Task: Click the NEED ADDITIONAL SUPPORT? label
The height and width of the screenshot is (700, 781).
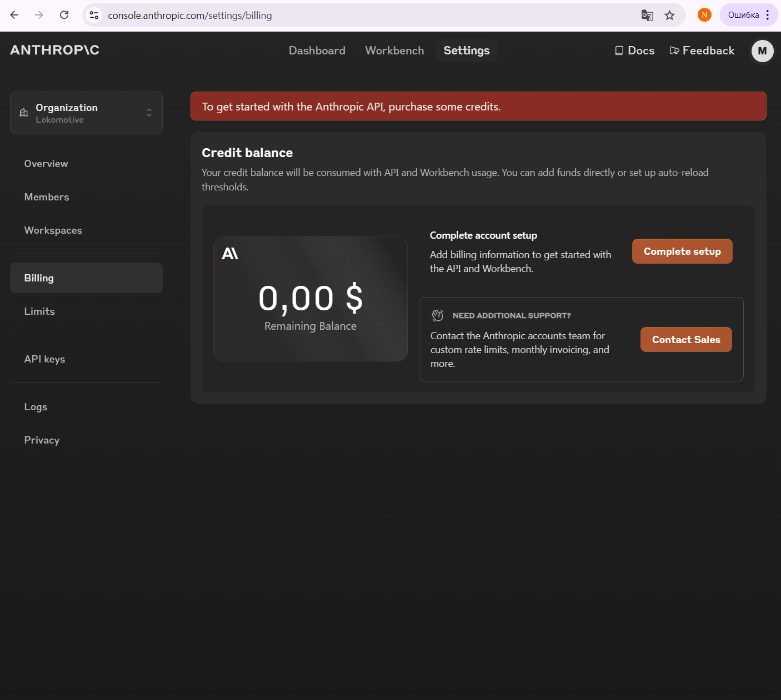Action: [x=512, y=315]
